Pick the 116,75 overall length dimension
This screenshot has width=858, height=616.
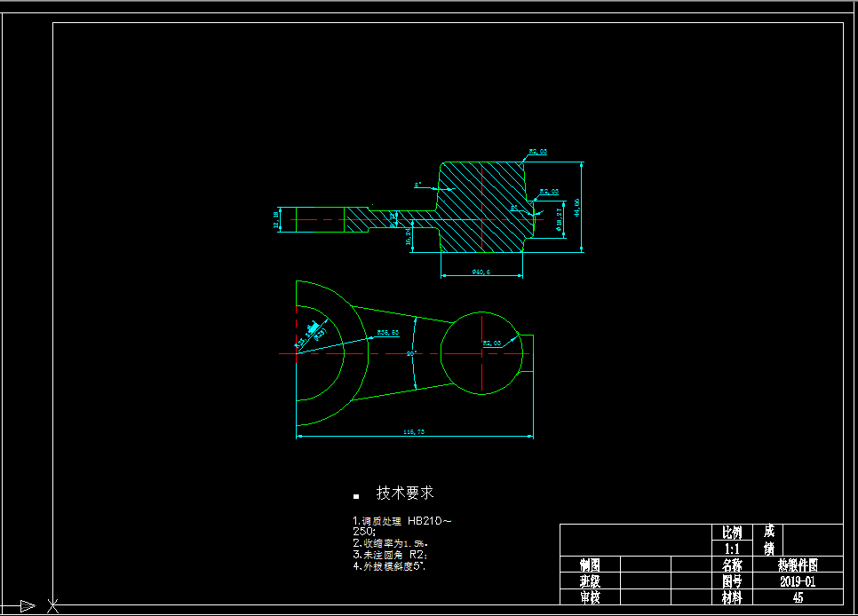click(x=414, y=431)
